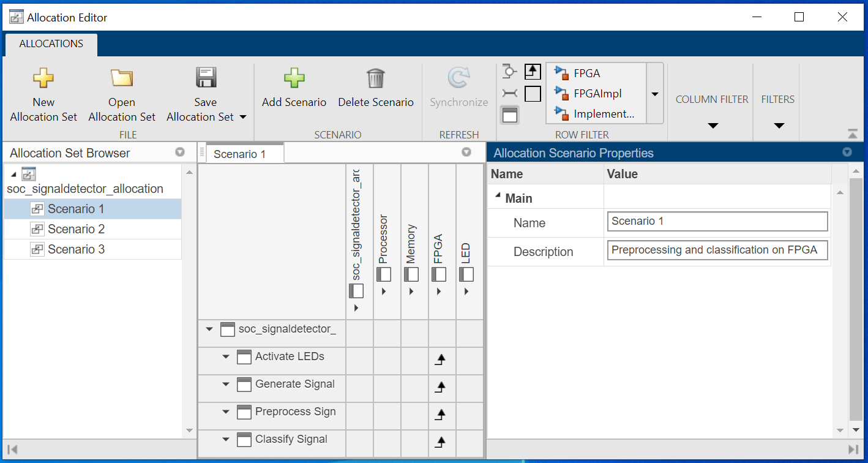Click the Processor column component icon
The image size is (868, 463).
pos(384,274)
